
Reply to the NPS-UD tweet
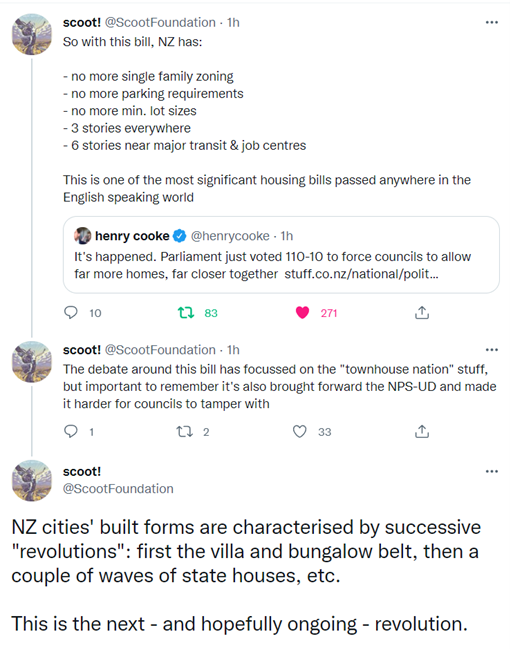[x=71, y=432]
